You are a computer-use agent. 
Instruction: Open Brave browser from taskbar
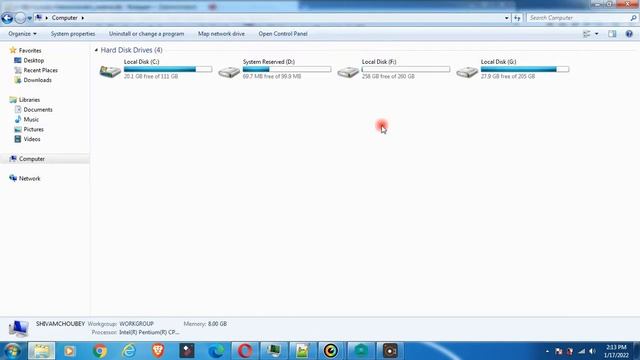point(158,351)
